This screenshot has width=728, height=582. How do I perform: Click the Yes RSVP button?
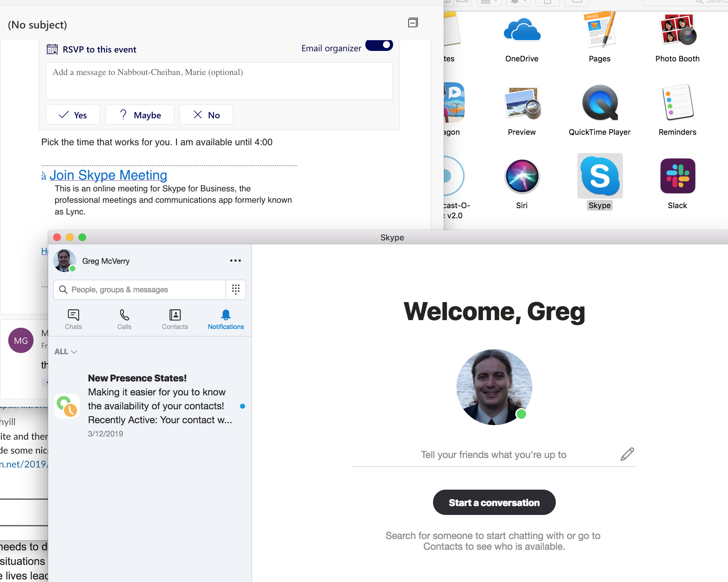point(73,115)
